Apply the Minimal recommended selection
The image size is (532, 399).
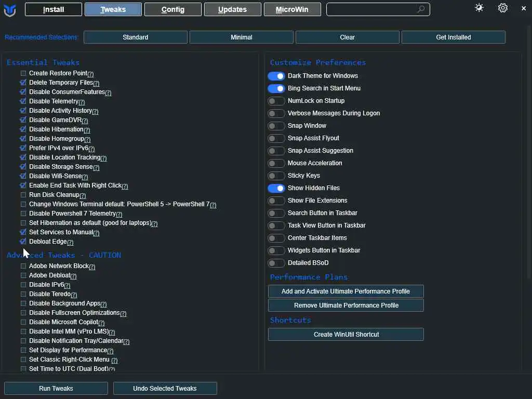pyautogui.click(x=241, y=37)
